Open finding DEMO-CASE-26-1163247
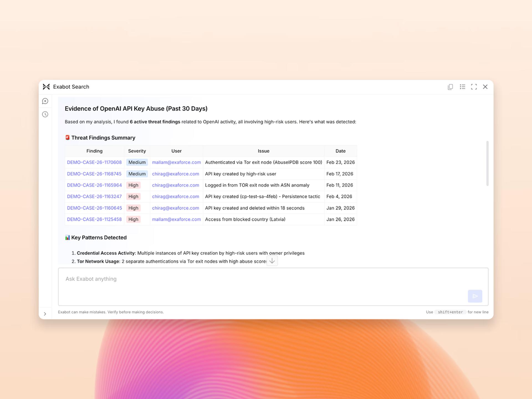This screenshot has width=532, height=399. point(94,196)
